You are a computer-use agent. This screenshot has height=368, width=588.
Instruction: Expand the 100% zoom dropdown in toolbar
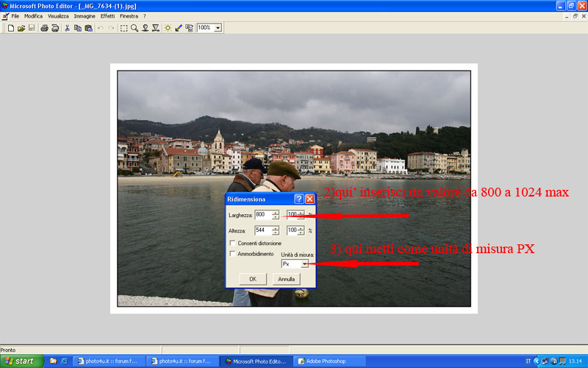(x=218, y=28)
